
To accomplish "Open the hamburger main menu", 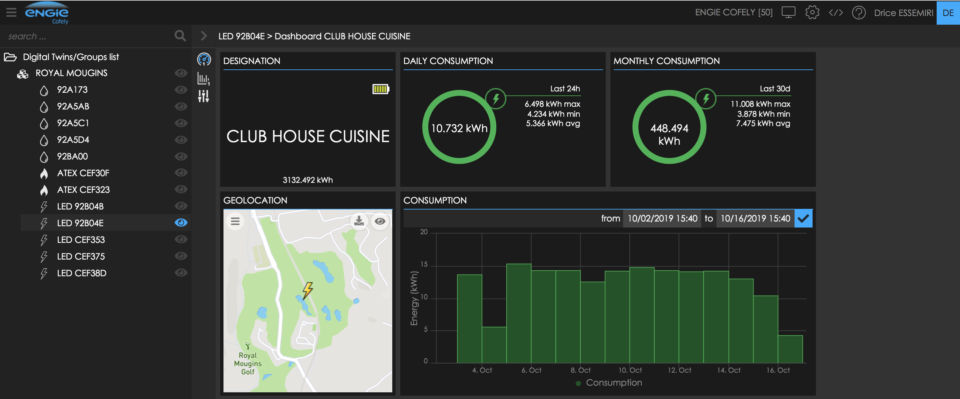I will coord(11,12).
